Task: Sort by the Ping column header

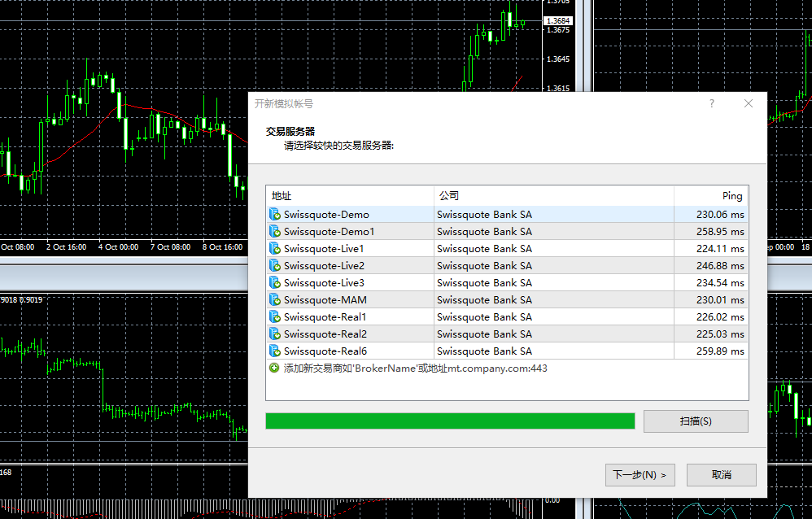Action: [711, 196]
